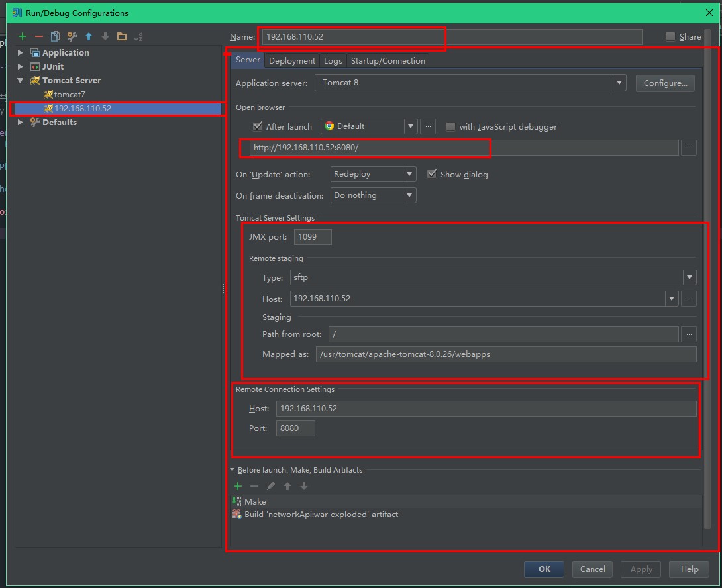Image resolution: width=722 pixels, height=588 pixels.
Task: Click the Path from root field
Action: (x=503, y=334)
